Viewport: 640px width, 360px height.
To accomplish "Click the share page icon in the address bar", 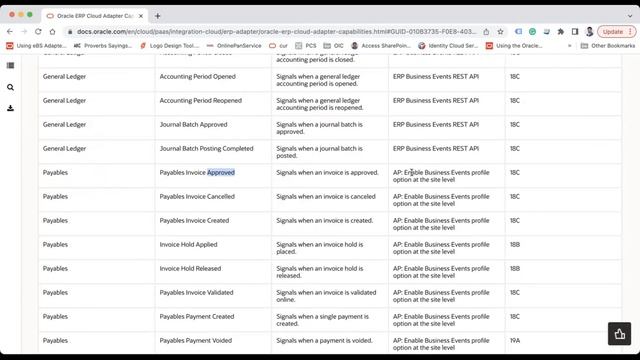I will (486, 31).
